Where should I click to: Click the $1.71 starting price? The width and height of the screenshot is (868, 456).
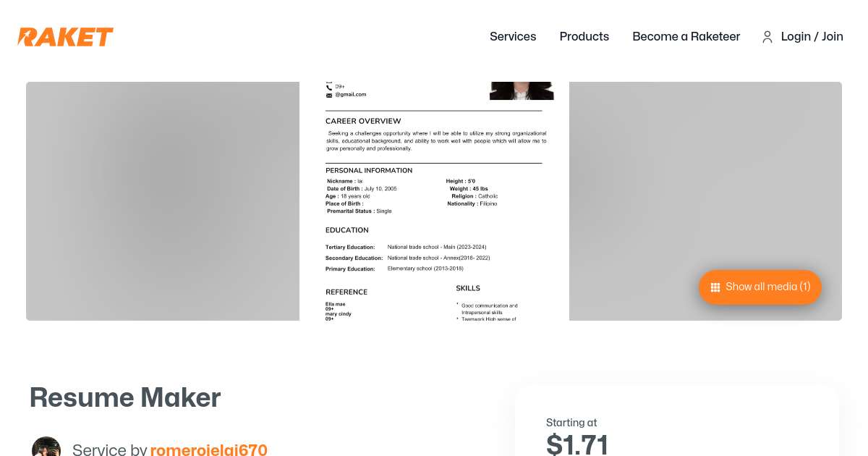click(577, 444)
